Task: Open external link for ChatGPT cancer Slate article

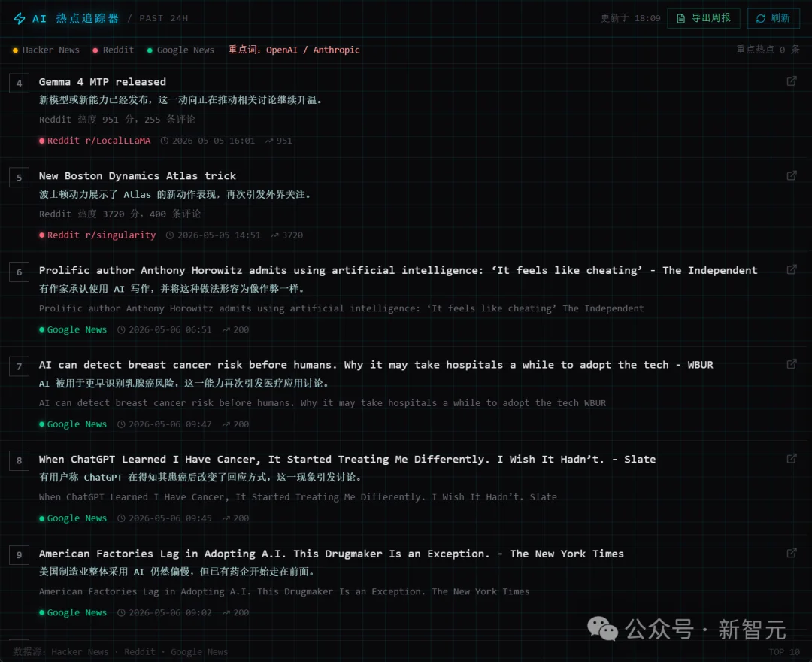Action: click(791, 458)
